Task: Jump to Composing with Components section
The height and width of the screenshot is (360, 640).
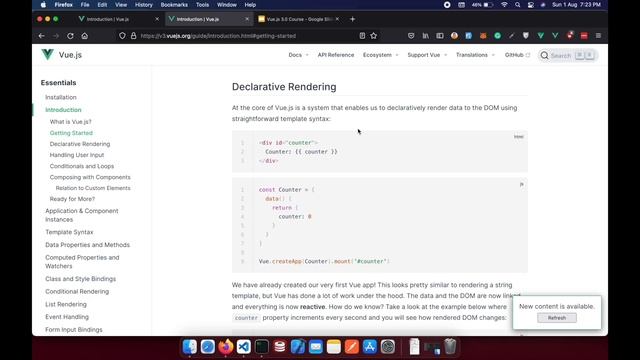Action: pyautogui.click(x=90, y=177)
